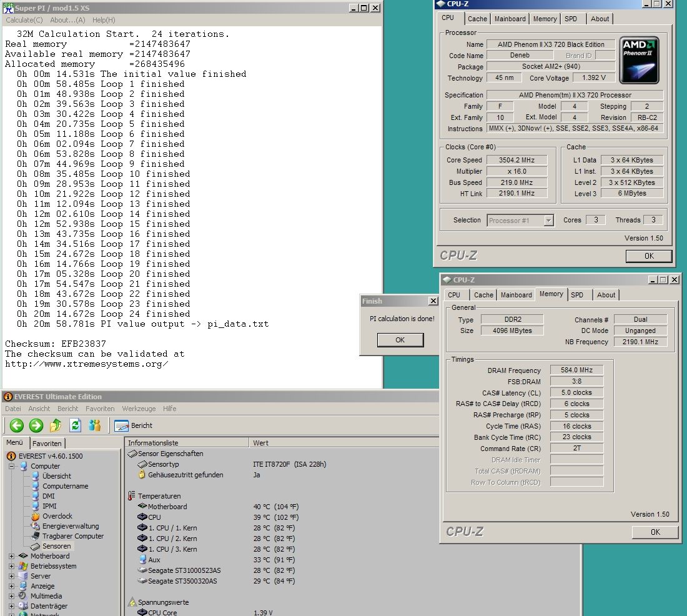Open the Processor #1 selection dropdown
The width and height of the screenshot is (687, 616).
[548, 221]
